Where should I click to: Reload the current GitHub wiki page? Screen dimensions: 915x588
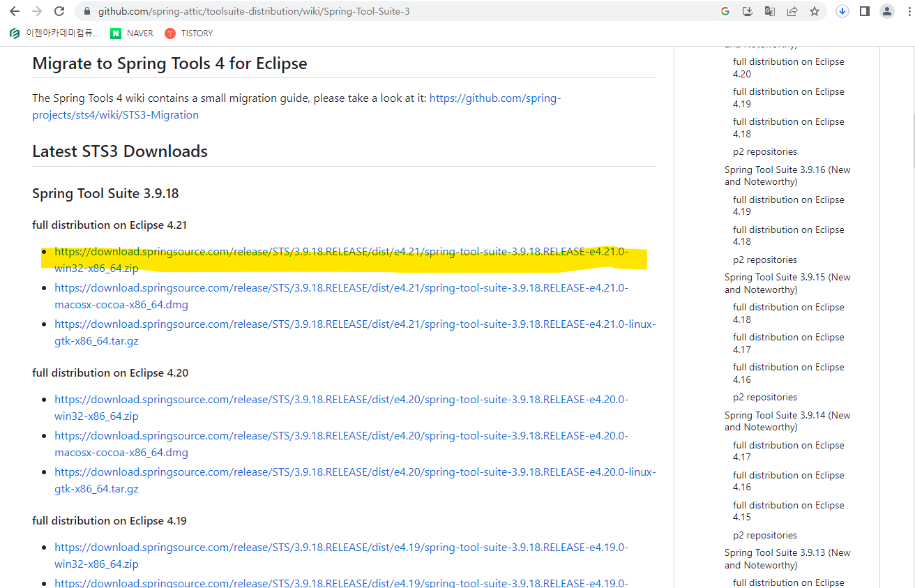[59, 11]
